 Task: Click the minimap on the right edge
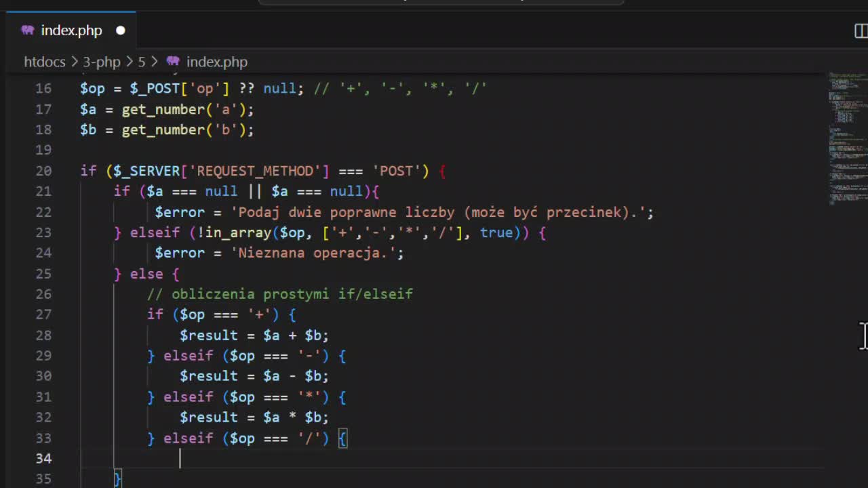coord(846,136)
